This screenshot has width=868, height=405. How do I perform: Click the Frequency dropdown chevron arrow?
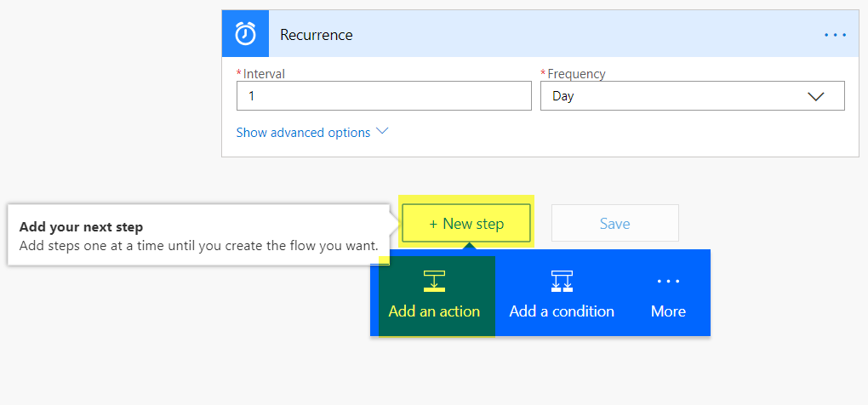[x=815, y=96]
